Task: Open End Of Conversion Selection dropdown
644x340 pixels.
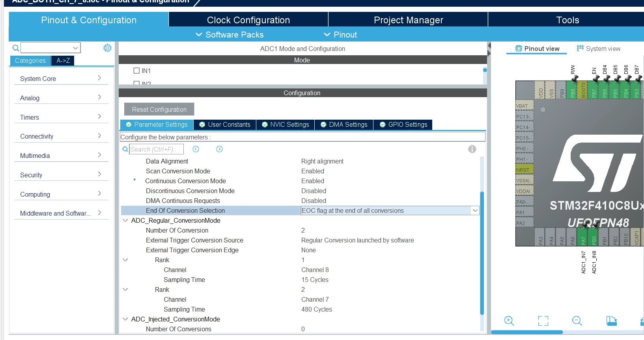Action: pos(475,210)
